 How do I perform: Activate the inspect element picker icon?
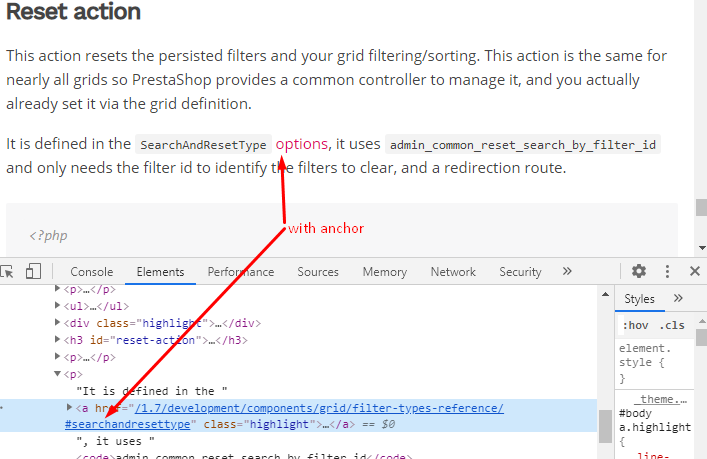[7, 272]
